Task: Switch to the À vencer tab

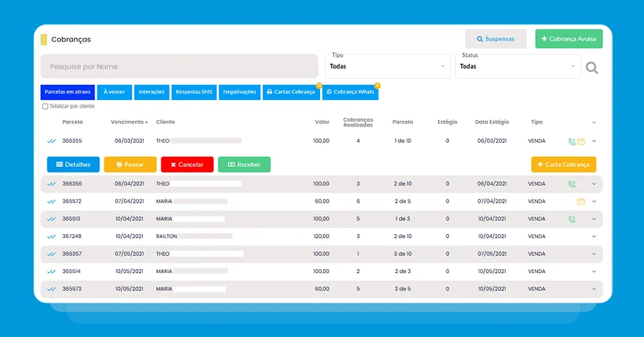Action: 114,92
